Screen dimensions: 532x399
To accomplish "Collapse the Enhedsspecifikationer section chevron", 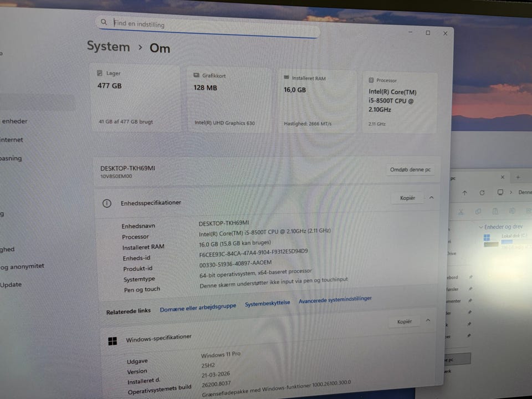I will tap(431, 197).
